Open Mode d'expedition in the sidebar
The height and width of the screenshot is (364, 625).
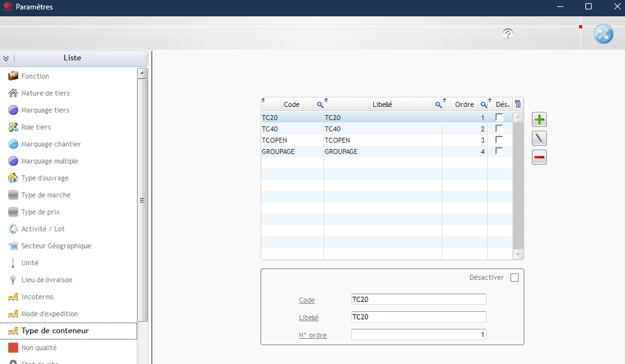click(x=49, y=314)
